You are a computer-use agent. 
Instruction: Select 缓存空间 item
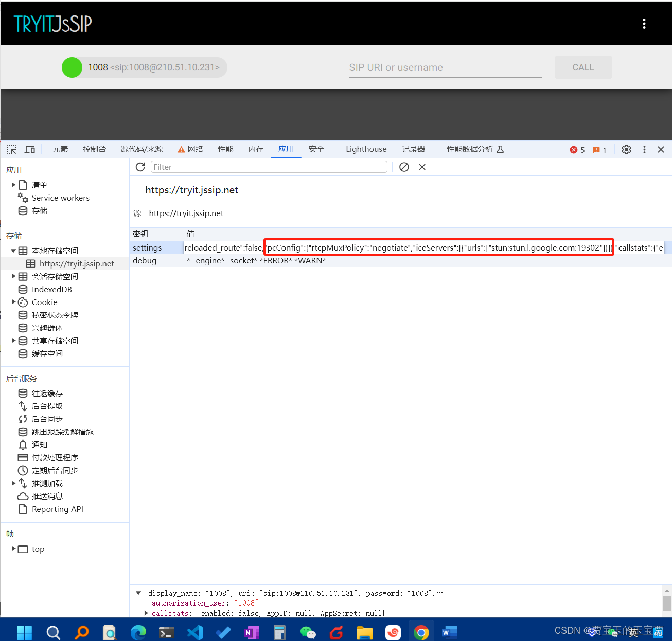[x=47, y=353]
